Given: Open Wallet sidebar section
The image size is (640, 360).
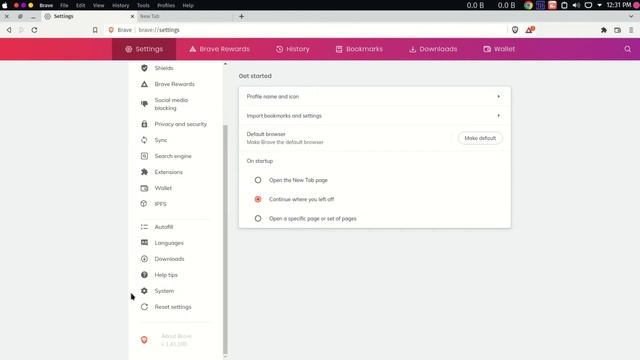Looking at the screenshot, I should [163, 188].
